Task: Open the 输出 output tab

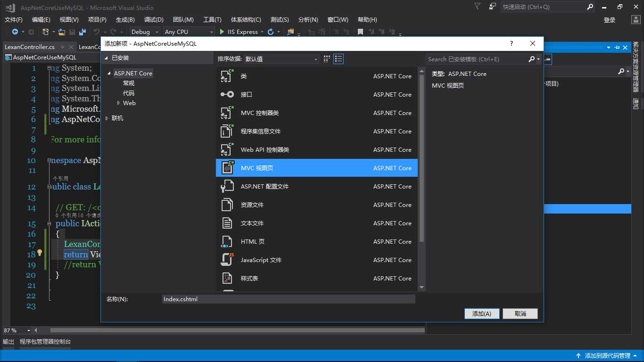Action: pyautogui.click(x=8, y=342)
